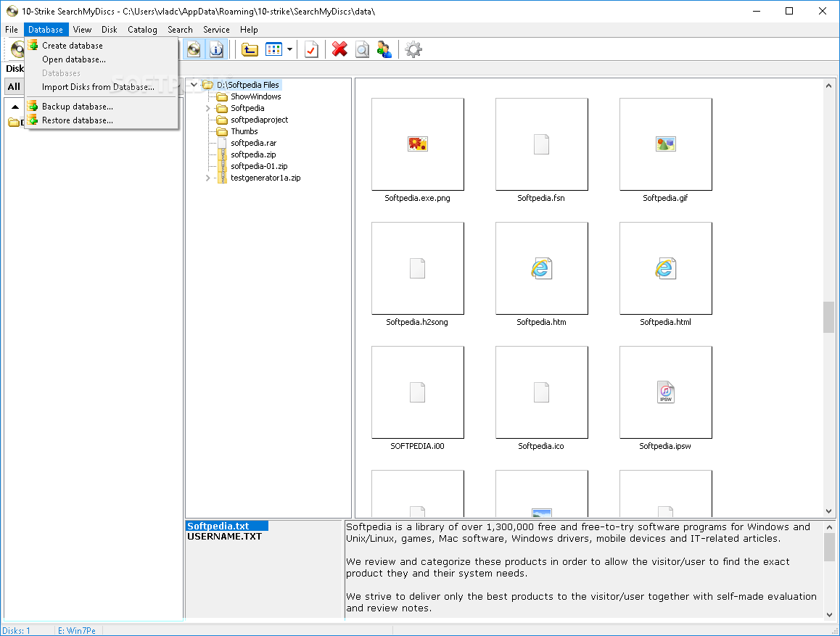Select the Softpedia.ipsw thumbnail
Viewport: 840px width, 636px height.
665,392
